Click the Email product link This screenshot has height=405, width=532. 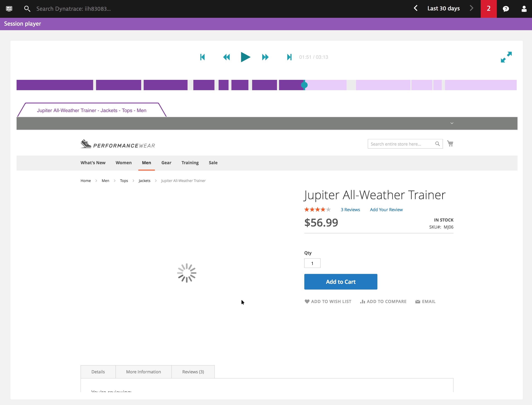[425, 302]
